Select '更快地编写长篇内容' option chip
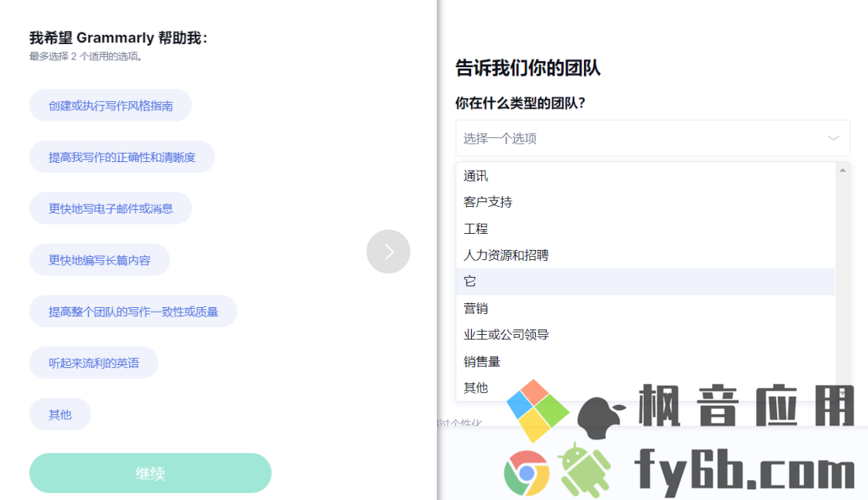The width and height of the screenshot is (868, 500). click(x=100, y=260)
